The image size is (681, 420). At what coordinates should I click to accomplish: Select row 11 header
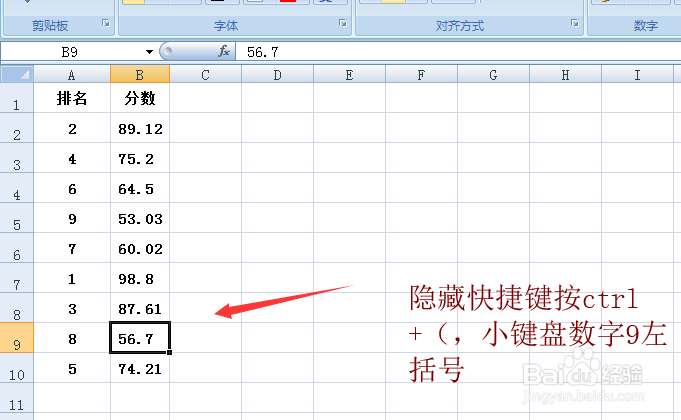pyautogui.click(x=17, y=398)
